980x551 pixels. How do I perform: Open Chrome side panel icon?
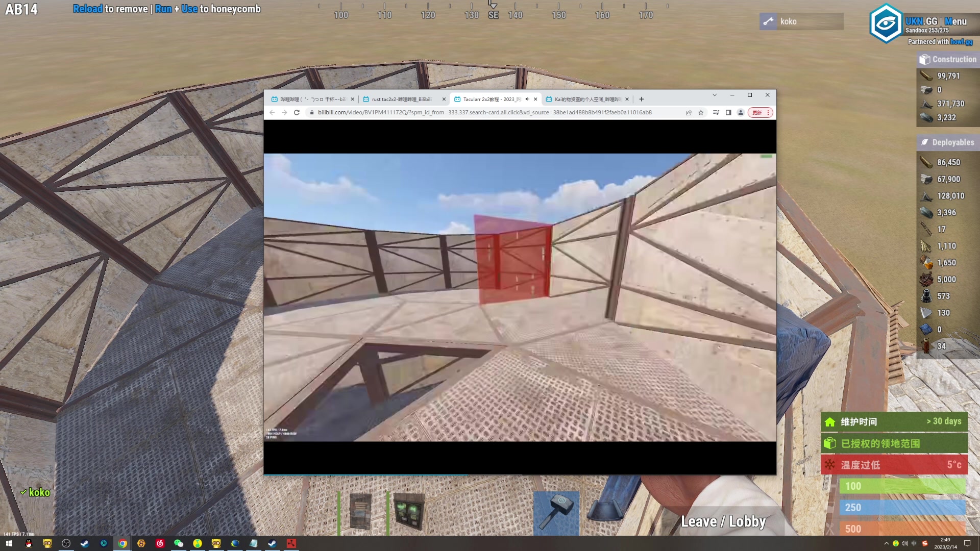point(728,113)
